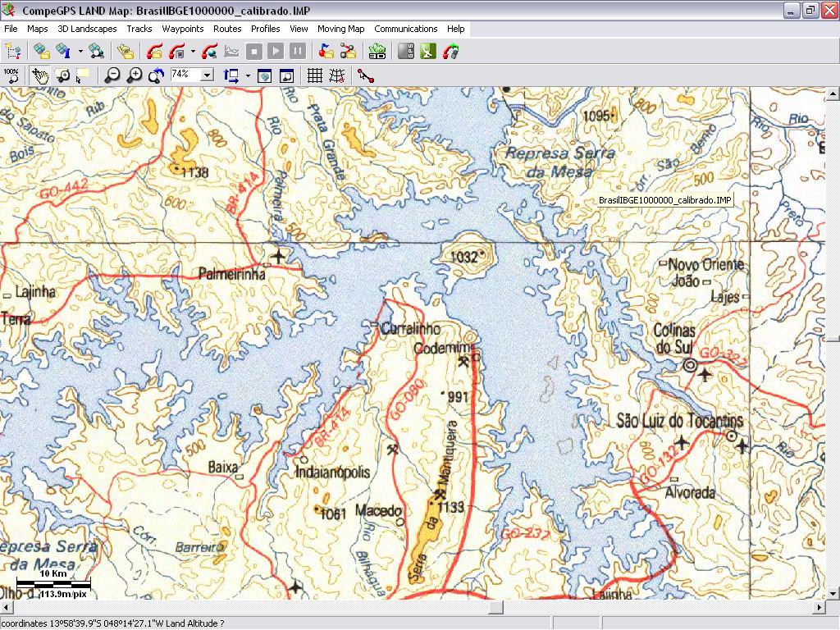Expand the zoom percentage dropdown arrow
The image size is (840, 630).
[x=208, y=75]
